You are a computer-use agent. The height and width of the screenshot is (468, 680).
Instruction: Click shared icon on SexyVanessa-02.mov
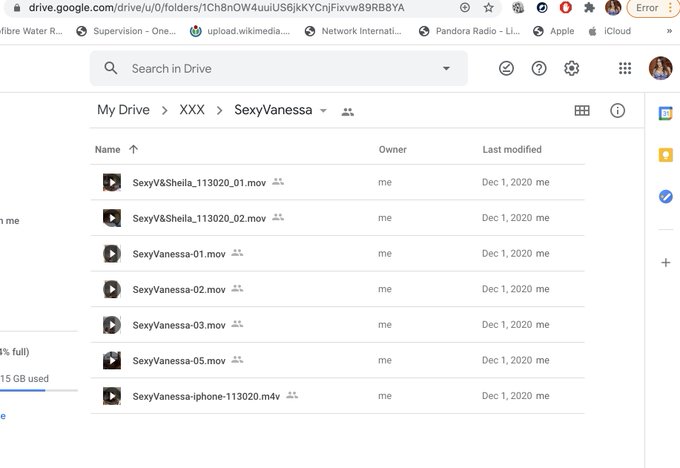pos(237,288)
